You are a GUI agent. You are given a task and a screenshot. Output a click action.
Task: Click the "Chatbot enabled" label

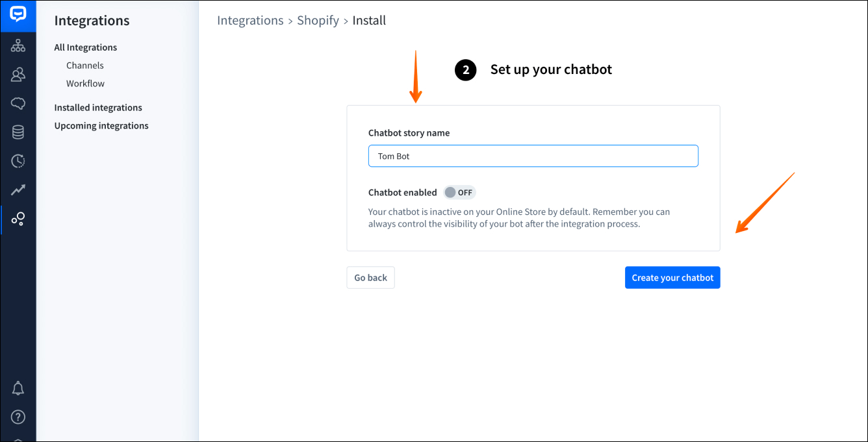tap(403, 193)
